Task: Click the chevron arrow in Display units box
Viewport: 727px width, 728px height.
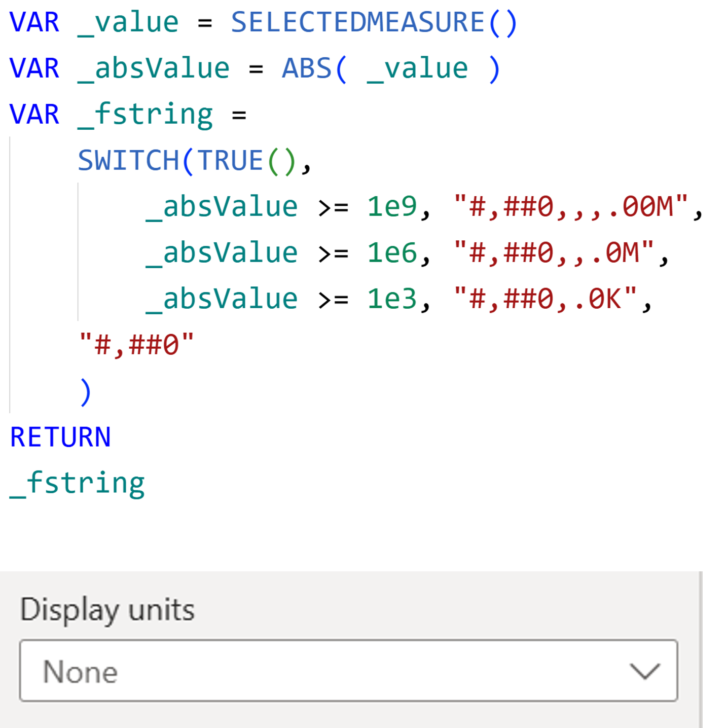Action: pyautogui.click(x=644, y=671)
